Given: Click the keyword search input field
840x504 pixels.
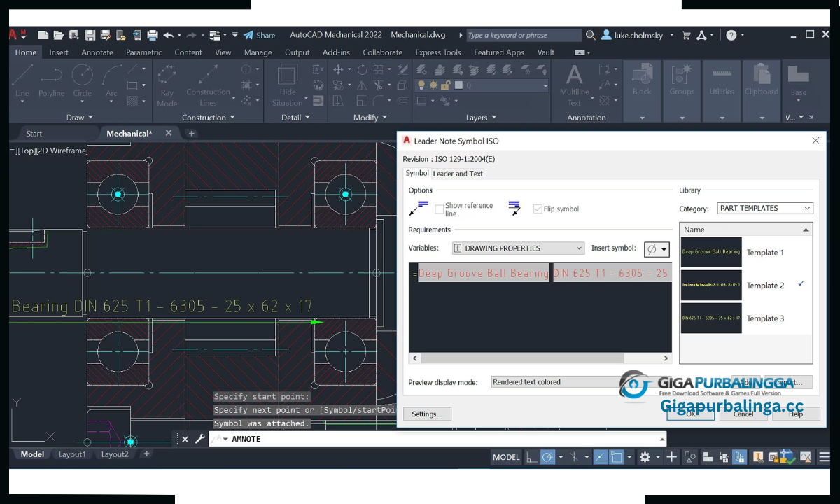Looking at the screenshot, I should coord(524,35).
